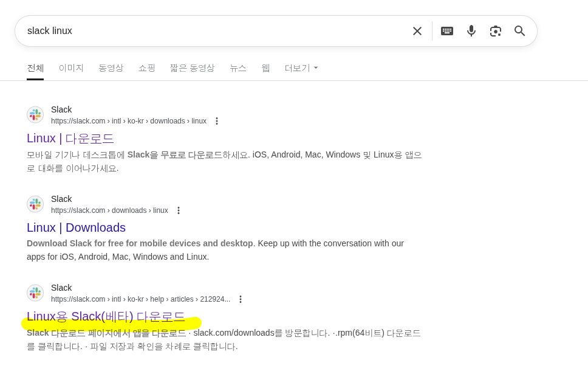
Task: Switch to the 뉴스 tab
Action: 238,68
